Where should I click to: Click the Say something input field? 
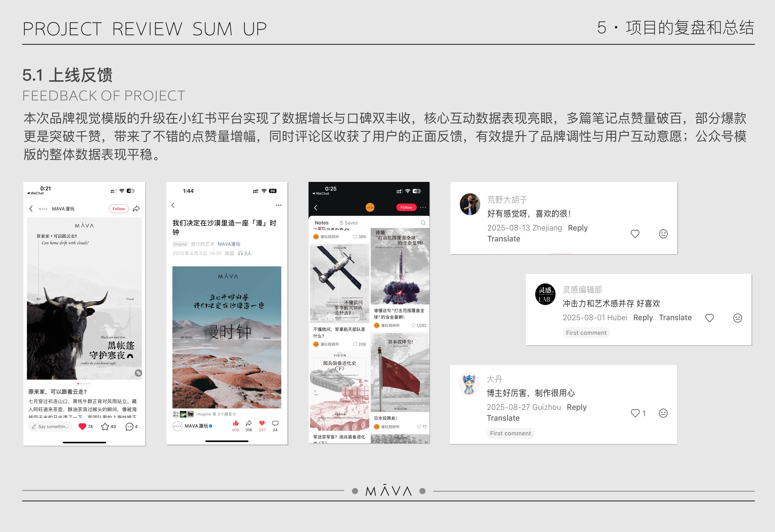pyautogui.click(x=51, y=426)
